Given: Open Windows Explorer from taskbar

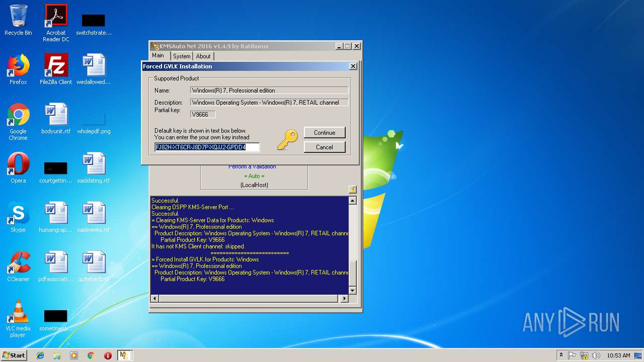Looking at the screenshot, I should click(57, 355).
